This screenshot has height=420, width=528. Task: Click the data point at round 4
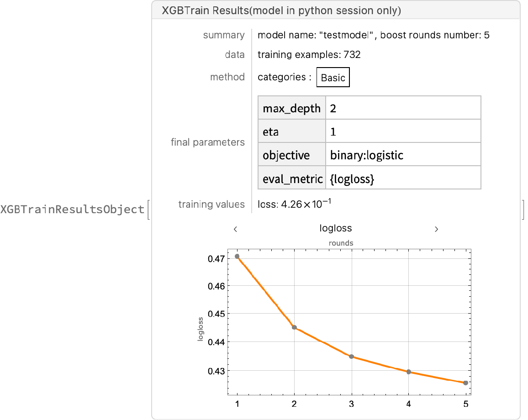click(x=409, y=372)
